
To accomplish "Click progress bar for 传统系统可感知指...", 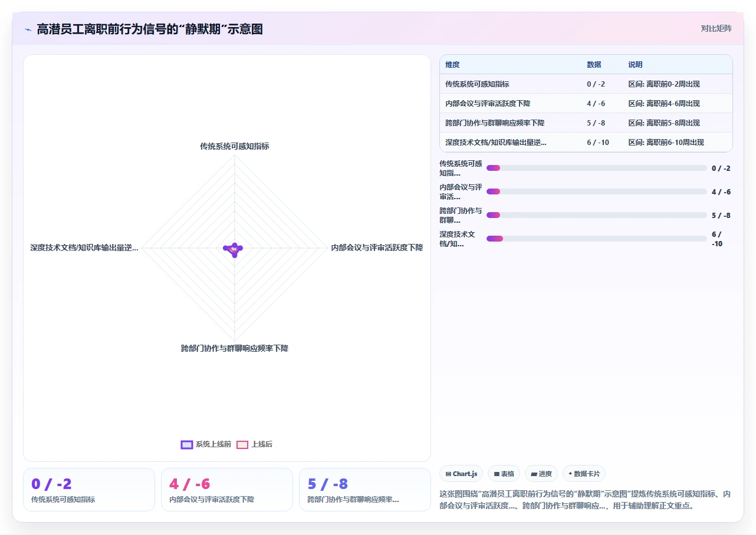I will [x=596, y=168].
